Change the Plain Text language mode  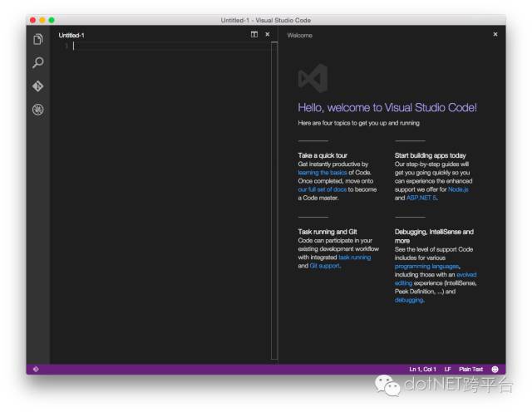pos(470,370)
